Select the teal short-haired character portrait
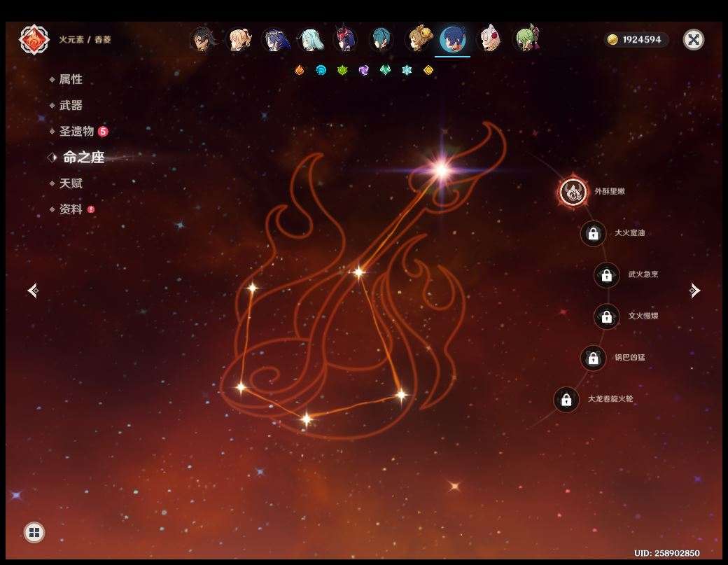This screenshot has height=565, width=728. click(x=381, y=39)
